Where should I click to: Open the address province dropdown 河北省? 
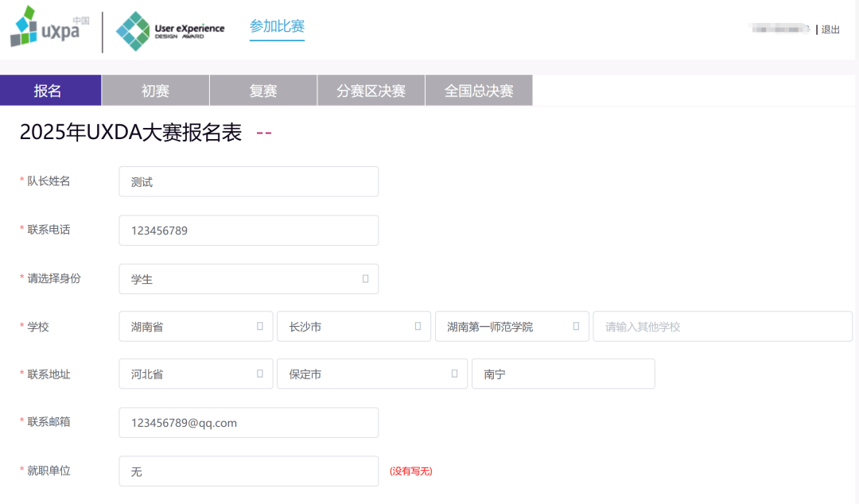[196, 374]
